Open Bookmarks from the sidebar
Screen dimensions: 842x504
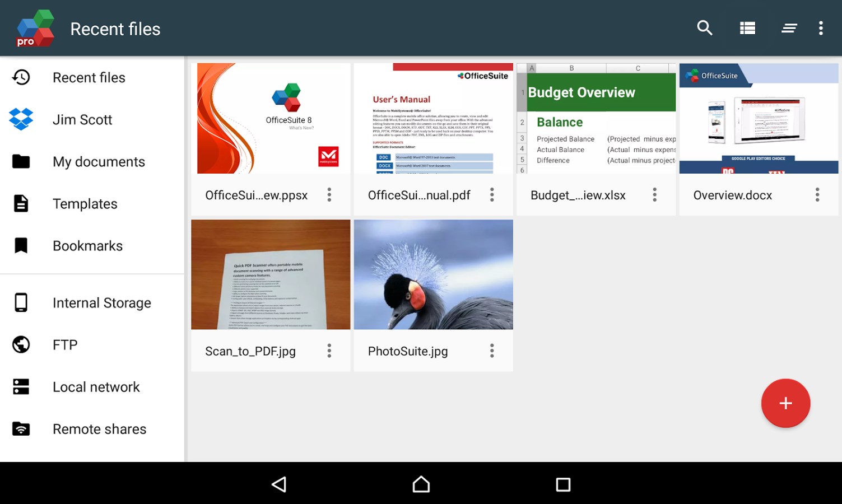(x=21, y=245)
